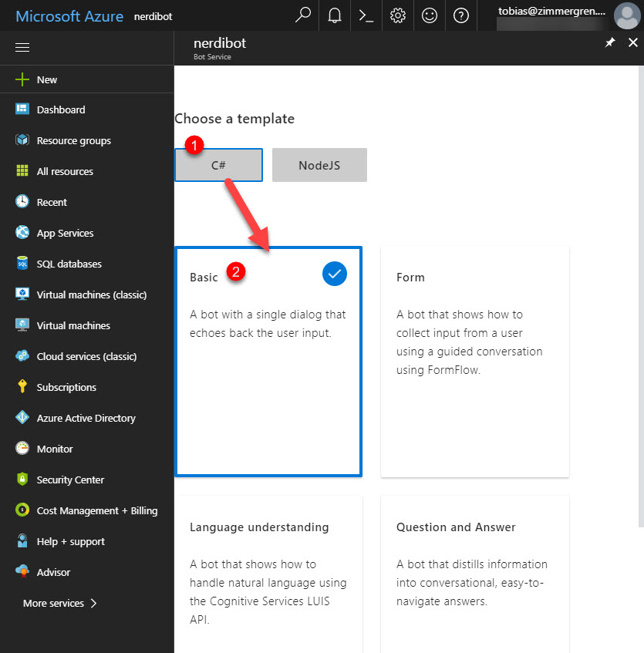Click the blade vertical scrollbar
Screen dimensions: 644x653
tap(641, 296)
